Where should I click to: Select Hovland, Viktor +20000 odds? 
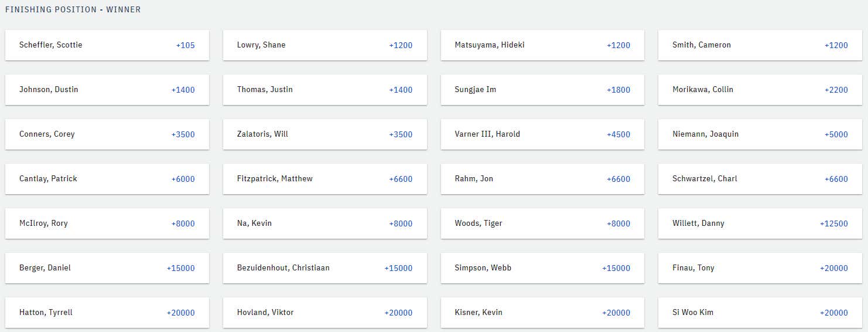click(x=325, y=313)
